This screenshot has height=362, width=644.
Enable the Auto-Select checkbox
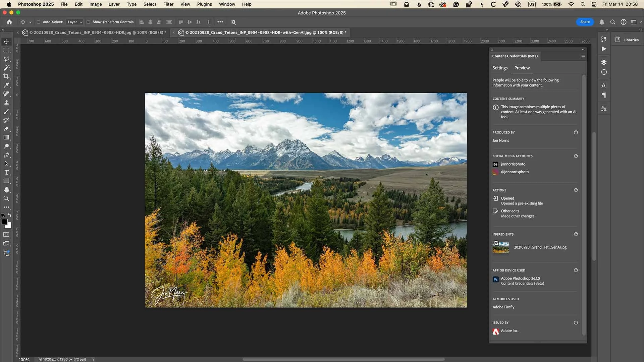tap(39, 22)
